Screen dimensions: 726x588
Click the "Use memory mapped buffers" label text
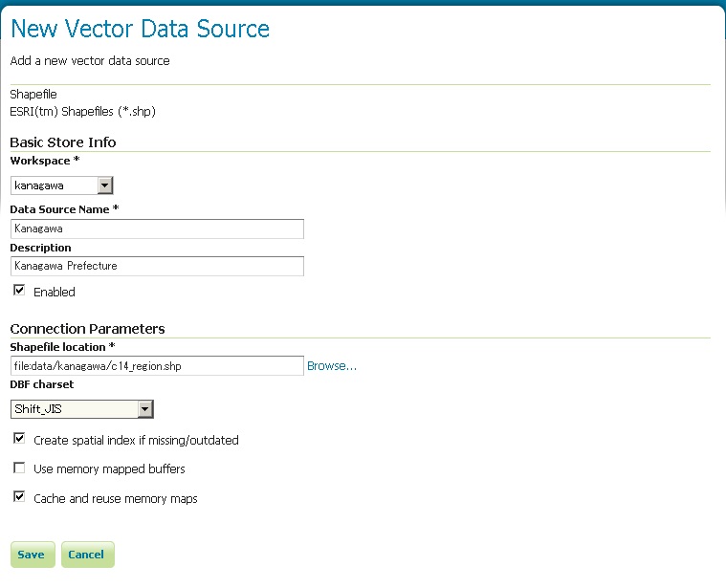tap(109, 469)
